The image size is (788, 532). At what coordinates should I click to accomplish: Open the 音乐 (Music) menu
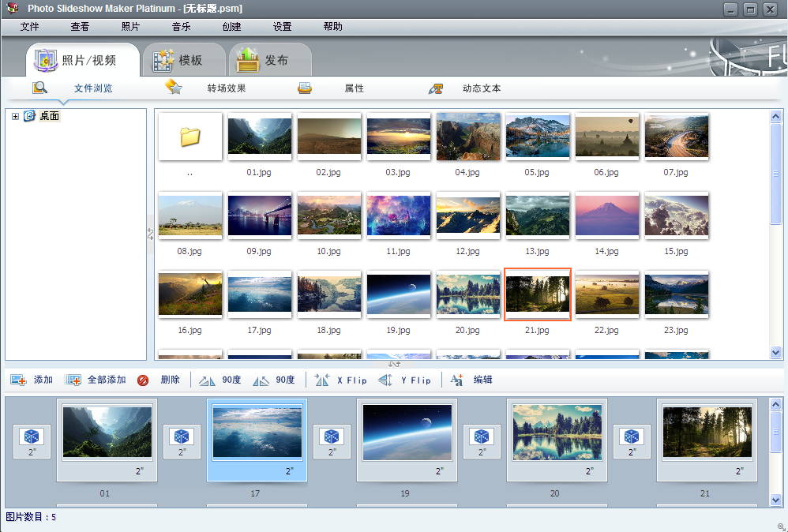181,26
